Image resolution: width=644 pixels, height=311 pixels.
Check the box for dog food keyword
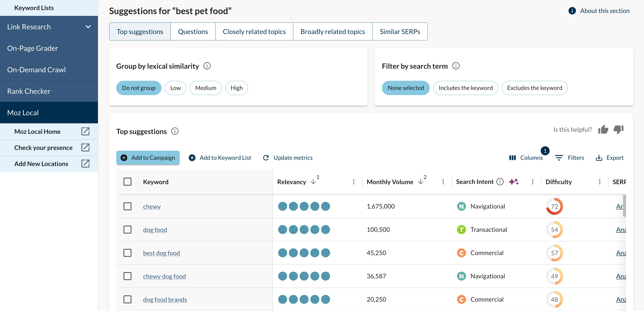(127, 229)
